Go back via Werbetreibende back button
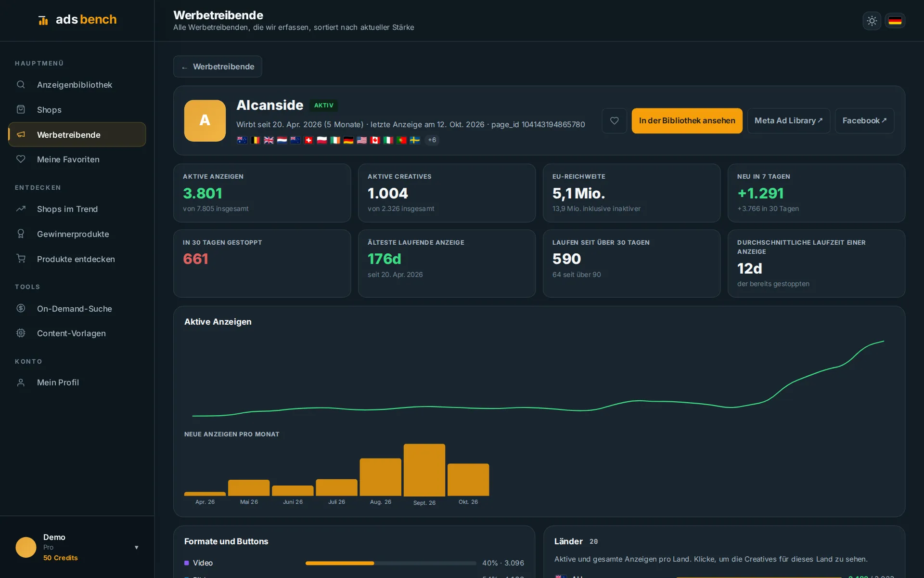This screenshot has height=578, width=924. [218, 66]
